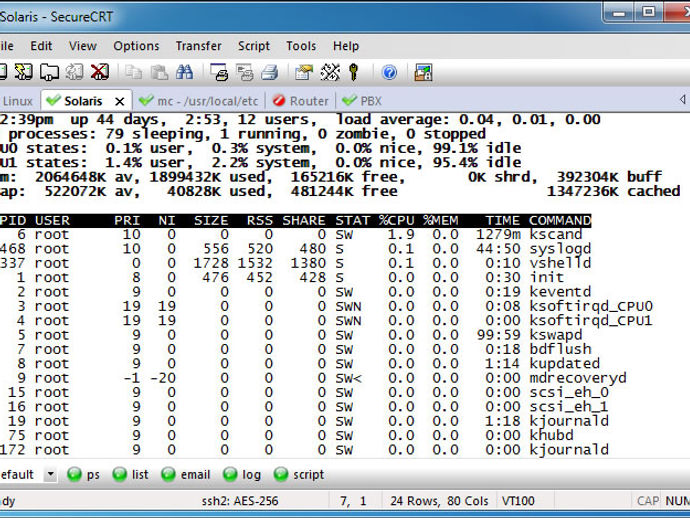This screenshot has width=690, height=518.
Task: Open the Help menu
Action: pos(346,46)
